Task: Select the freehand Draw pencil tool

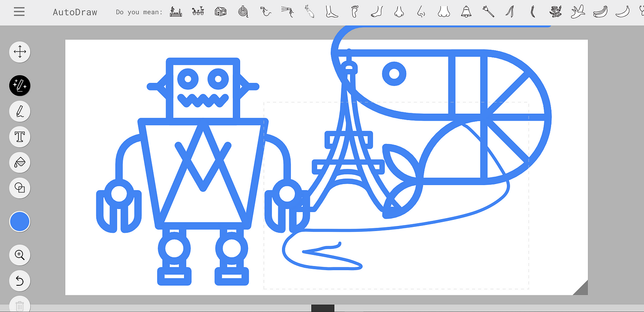Action: tap(20, 111)
